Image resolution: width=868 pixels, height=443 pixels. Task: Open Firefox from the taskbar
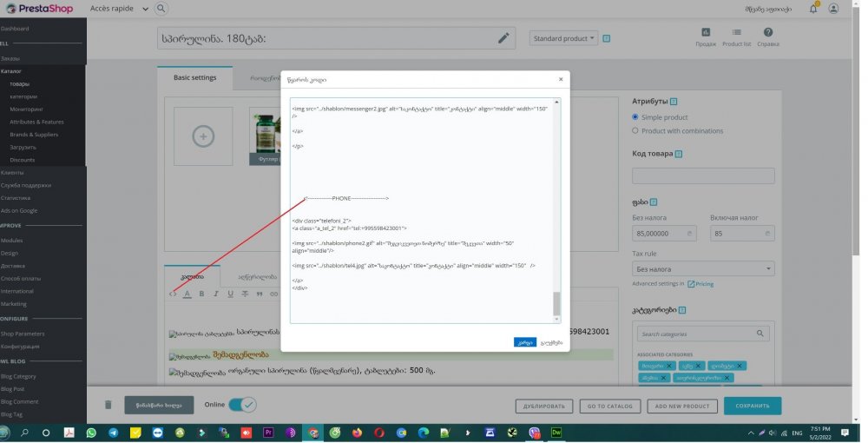point(357,433)
